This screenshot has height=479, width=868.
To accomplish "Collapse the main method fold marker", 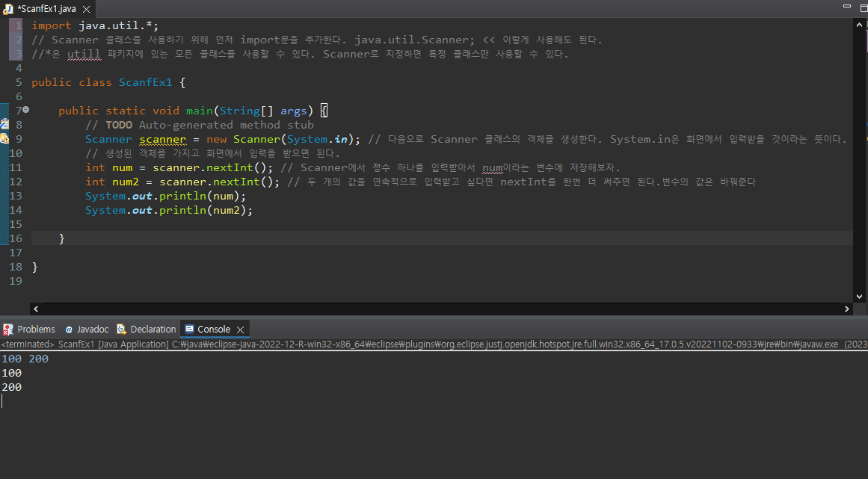I will [25, 110].
